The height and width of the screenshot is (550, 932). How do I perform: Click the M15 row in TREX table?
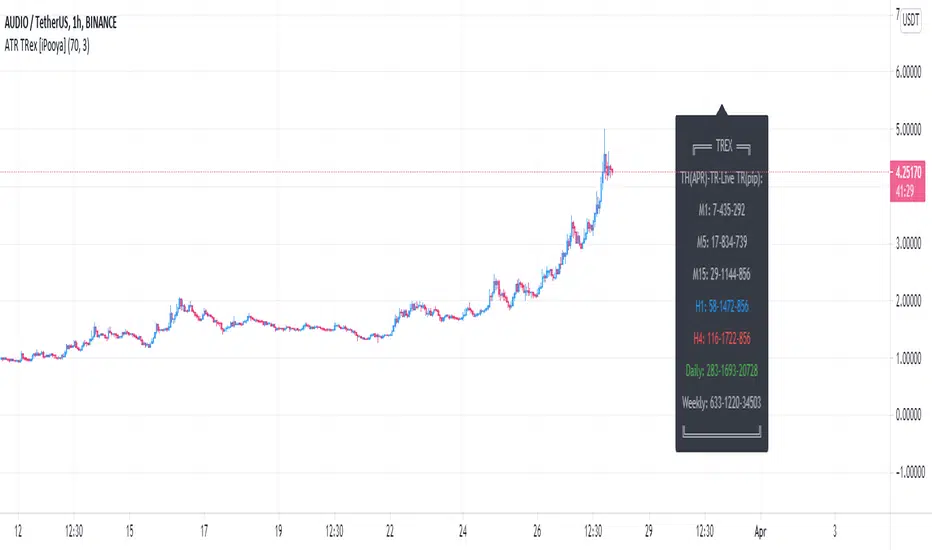pos(721,273)
